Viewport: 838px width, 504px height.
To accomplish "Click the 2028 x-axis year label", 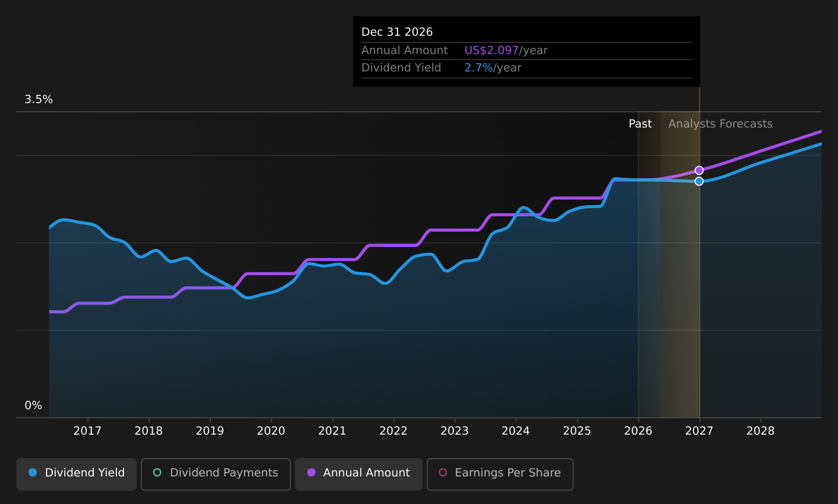I will pyautogui.click(x=760, y=431).
